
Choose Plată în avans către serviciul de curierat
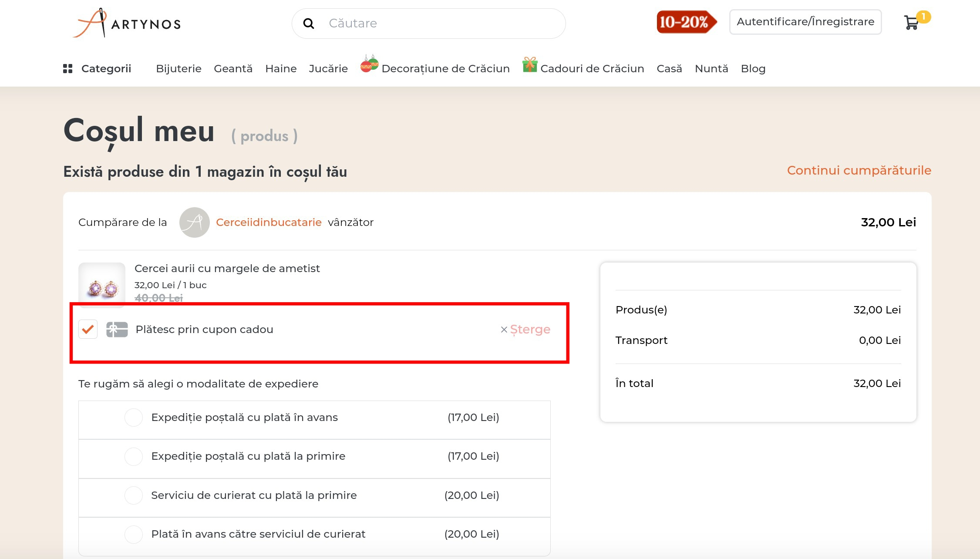(134, 534)
